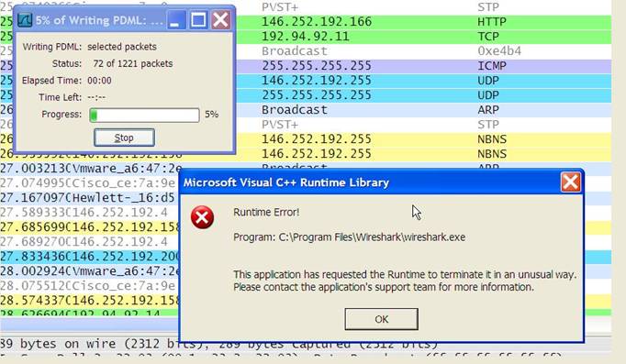This screenshot has width=626, height=364.
Task: Minimize the Writing PDML progress window
Action: click(175, 20)
